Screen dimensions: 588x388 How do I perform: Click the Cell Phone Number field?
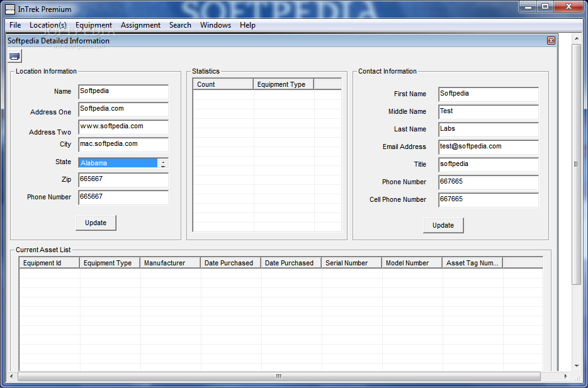[x=489, y=200]
